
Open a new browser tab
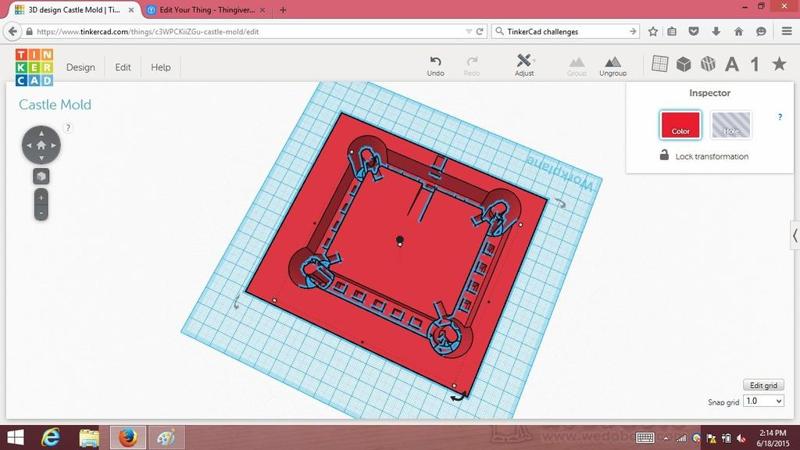[283, 10]
